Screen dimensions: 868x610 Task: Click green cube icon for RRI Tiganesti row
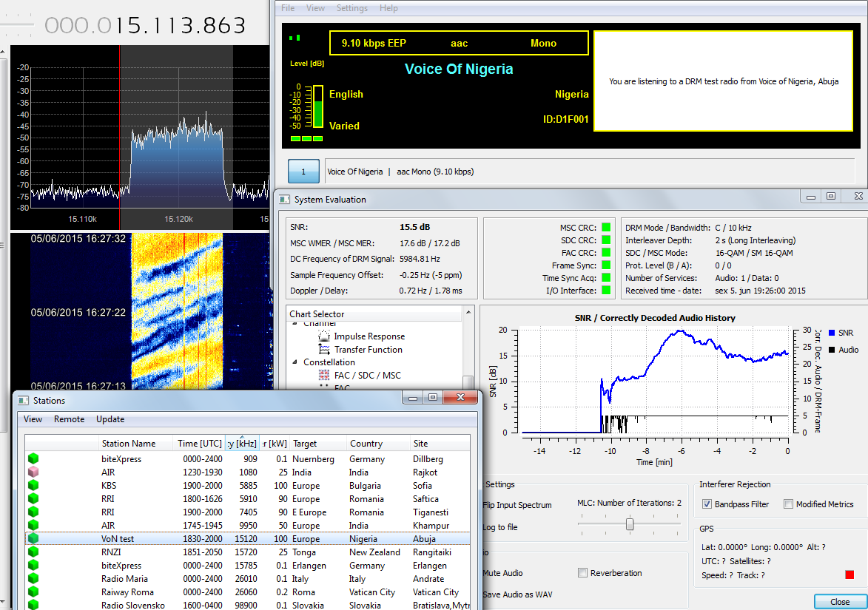point(33,512)
